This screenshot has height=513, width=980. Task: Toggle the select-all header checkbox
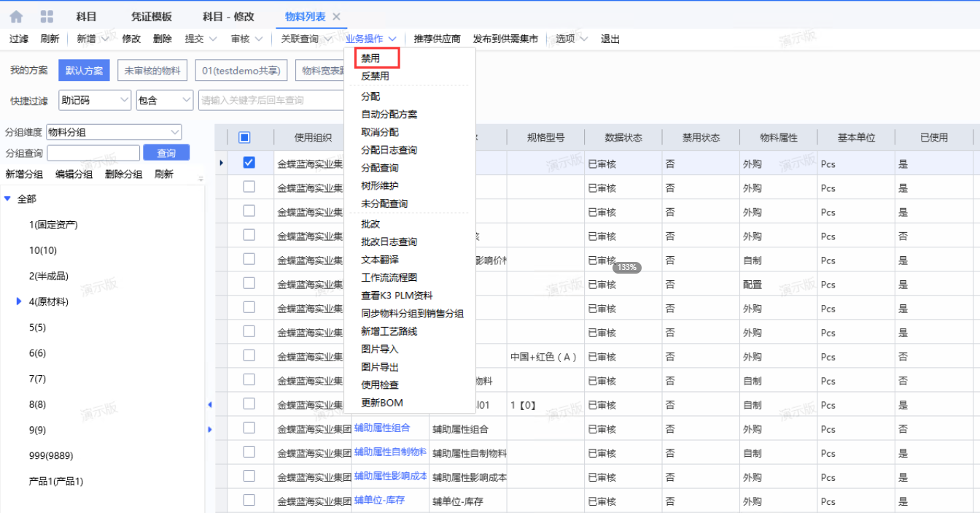coord(245,137)
